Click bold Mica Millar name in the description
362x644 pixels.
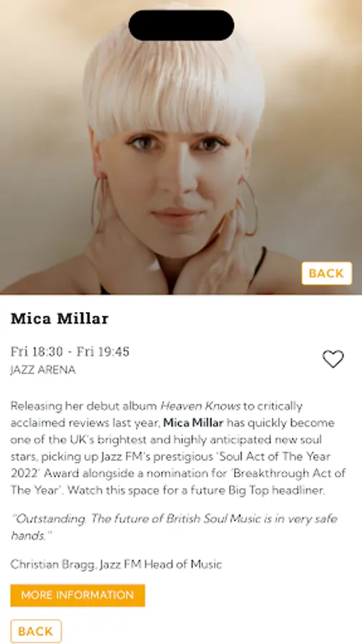pos(193,423)
